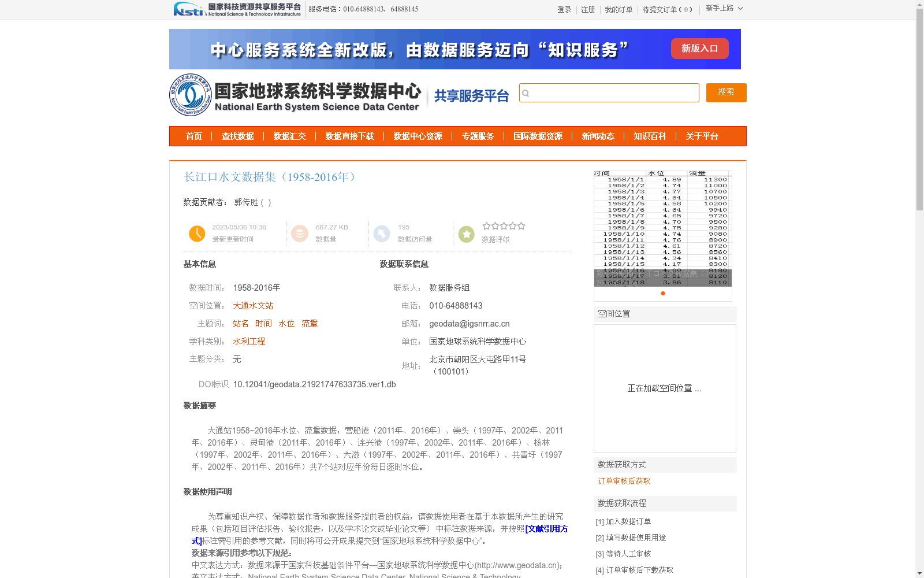The height and width of the screenshot is (578, 924).
Task: Click the 水利工程 discipline link
Action: [249, 342]
